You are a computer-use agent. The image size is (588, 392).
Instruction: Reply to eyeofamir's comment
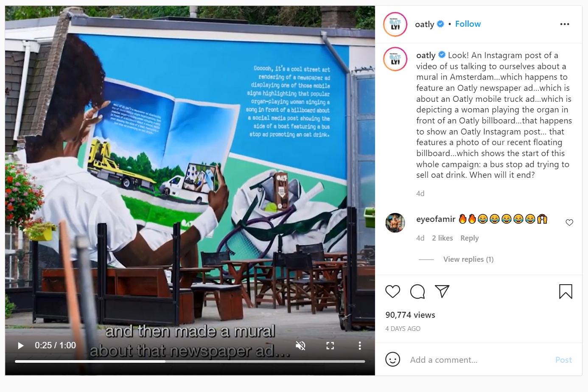click(x=469, y=238)
